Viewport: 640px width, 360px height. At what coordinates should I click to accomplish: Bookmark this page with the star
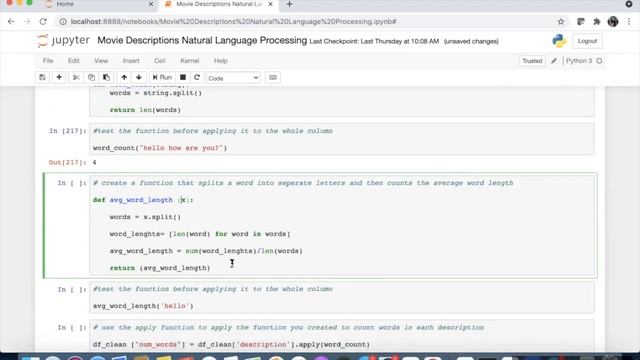561,22
